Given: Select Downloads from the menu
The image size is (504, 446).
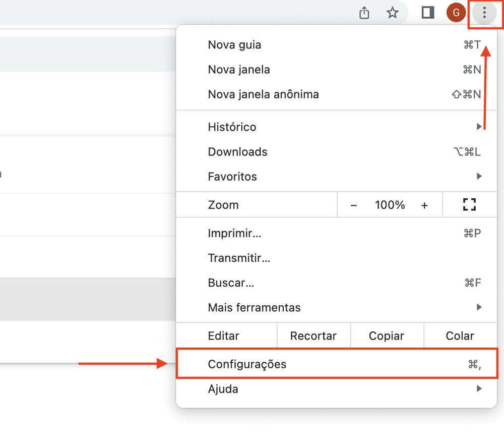Looking at the screenshot, I should [237, 151].
